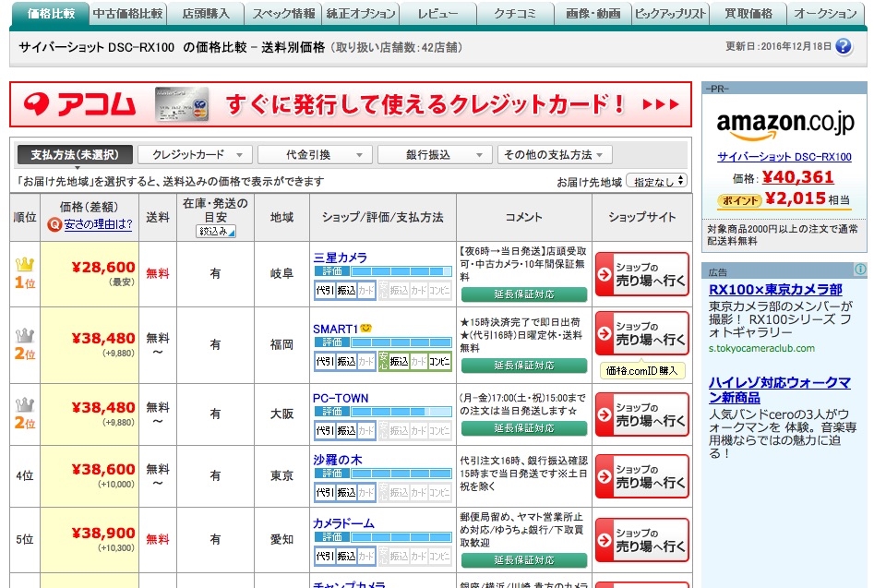This screenshot has width=874, height=588.
Task: Click the 評価 rating bar for 三星カメラ
Action: pos(383,271)
